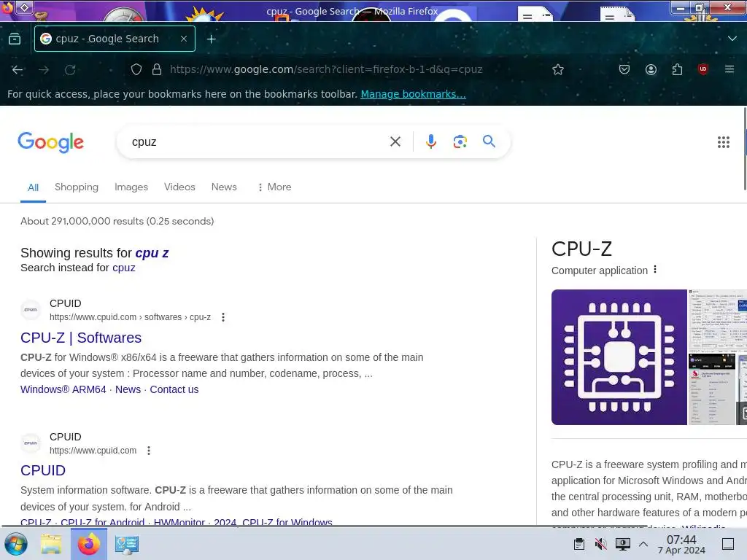Open Windows® ARM64 sitelink
This screenshot has height=560, width=747.
click(63, 389)
